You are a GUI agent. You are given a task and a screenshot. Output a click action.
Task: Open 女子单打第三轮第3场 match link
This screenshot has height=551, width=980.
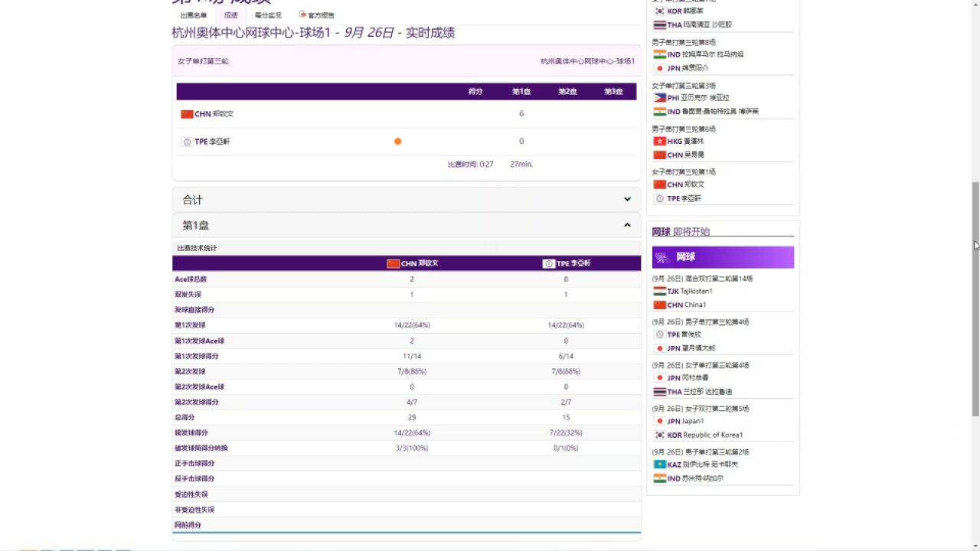pyautogui.click(x=684, y=86)
